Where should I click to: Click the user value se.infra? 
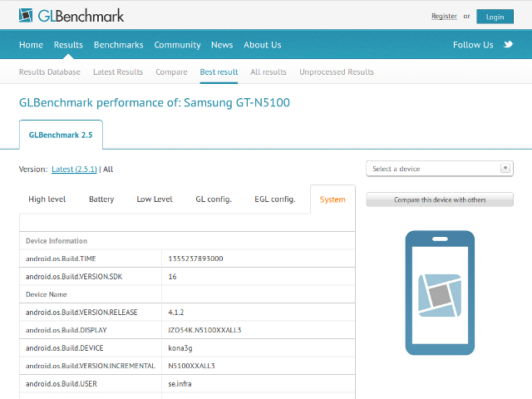(180, 384)
